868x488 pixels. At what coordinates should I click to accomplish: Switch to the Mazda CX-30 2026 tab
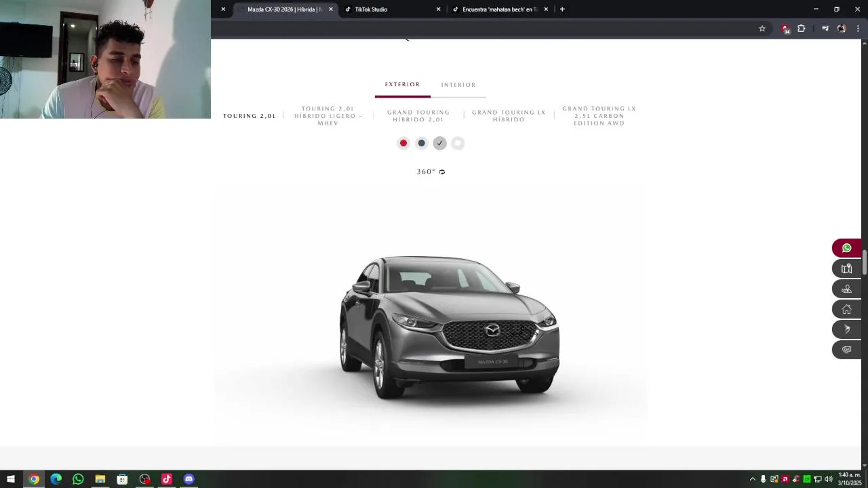[x=284, y=9]
